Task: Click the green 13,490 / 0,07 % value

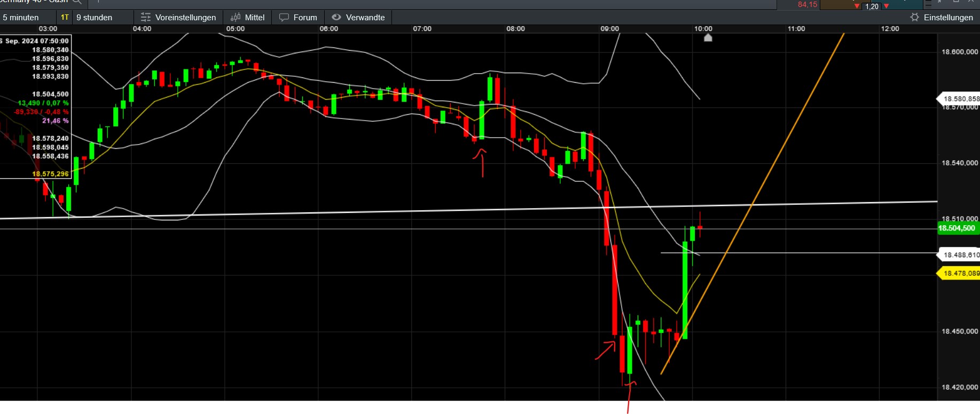Action: [x=43, y=103]
